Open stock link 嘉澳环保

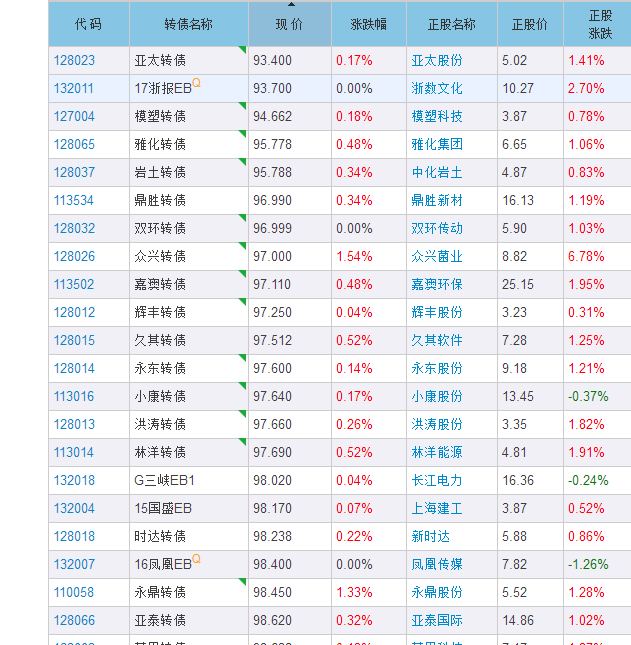[437, 284]
